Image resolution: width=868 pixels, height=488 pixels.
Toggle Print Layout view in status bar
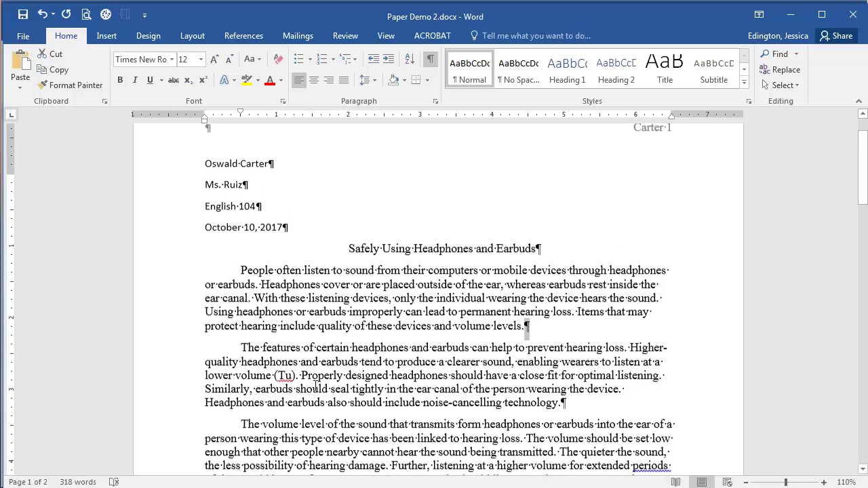pos(702,482)
